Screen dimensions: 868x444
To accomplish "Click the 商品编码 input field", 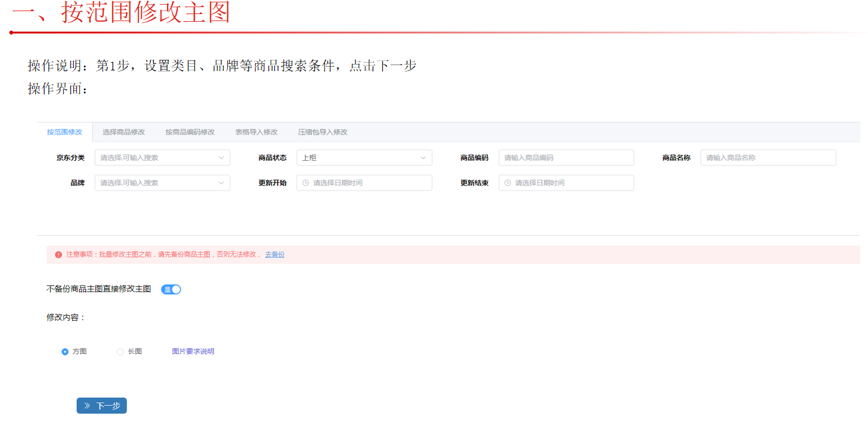I will click(566, 158).
